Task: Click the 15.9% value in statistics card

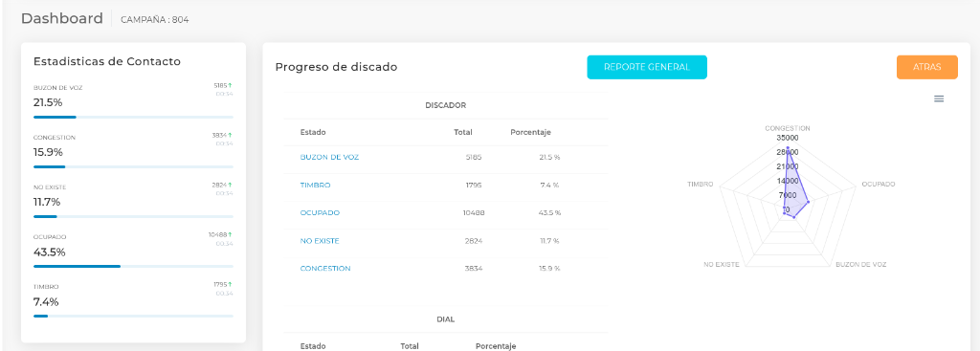Action: [48, 152]
